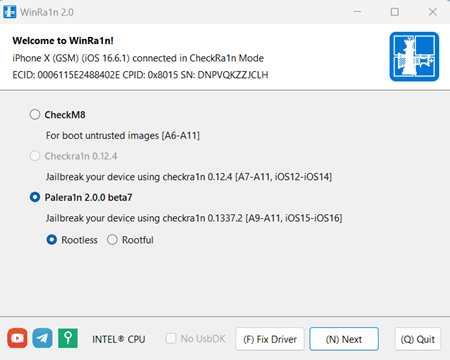Select the Checkra1n 0.12.4 radio option
Image resolution: width=450 pixels, height=360 pixels.
tap(73, 156)
